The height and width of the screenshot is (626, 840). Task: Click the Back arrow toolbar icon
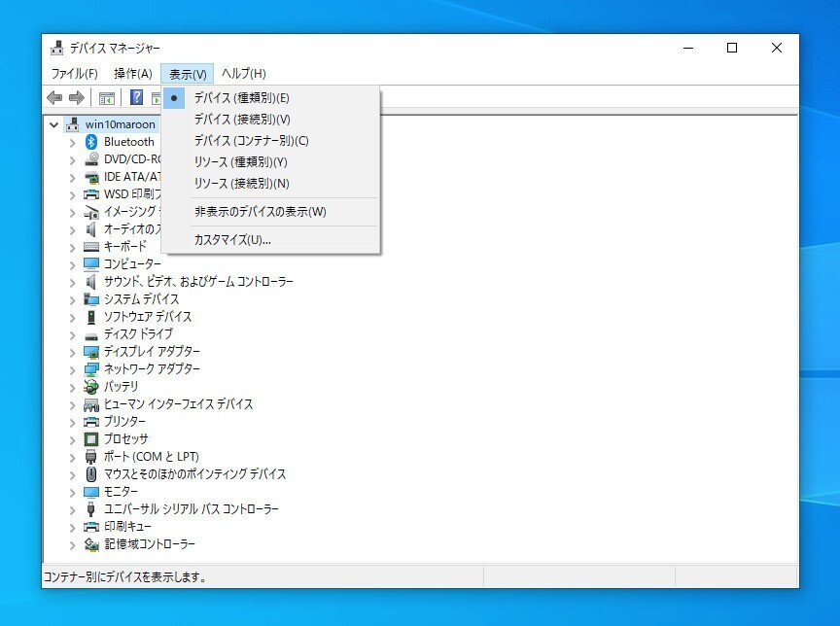coord(54,98)
